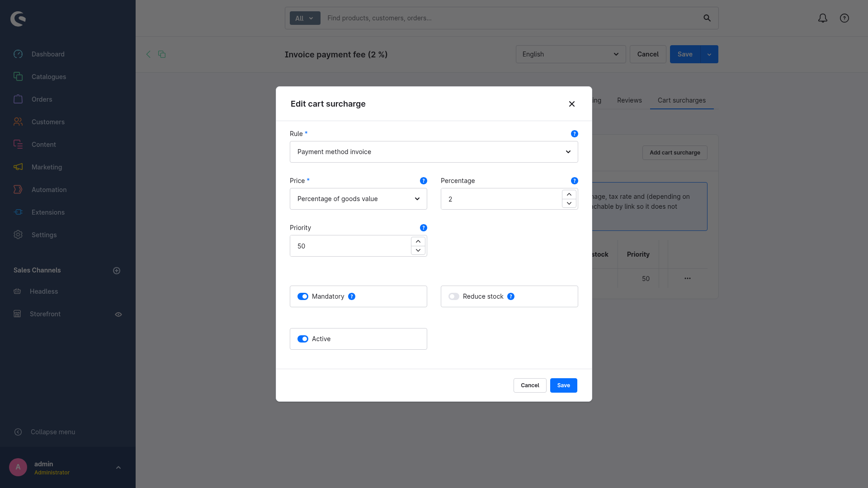
Task: Open the English language dropdown
Action: [571, 54]
